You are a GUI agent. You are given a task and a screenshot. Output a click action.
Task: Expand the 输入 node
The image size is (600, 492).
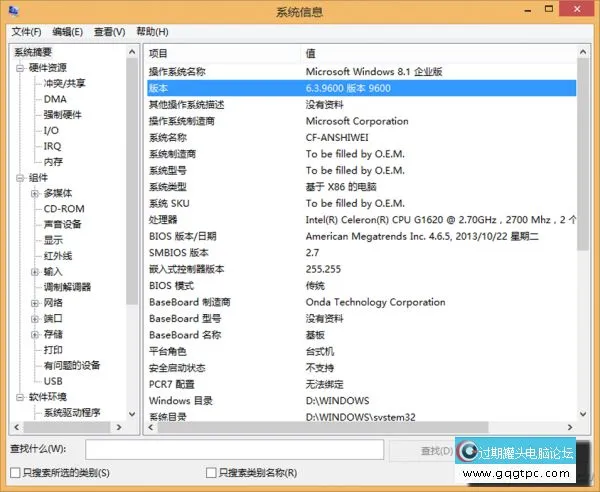coord(35,272)
